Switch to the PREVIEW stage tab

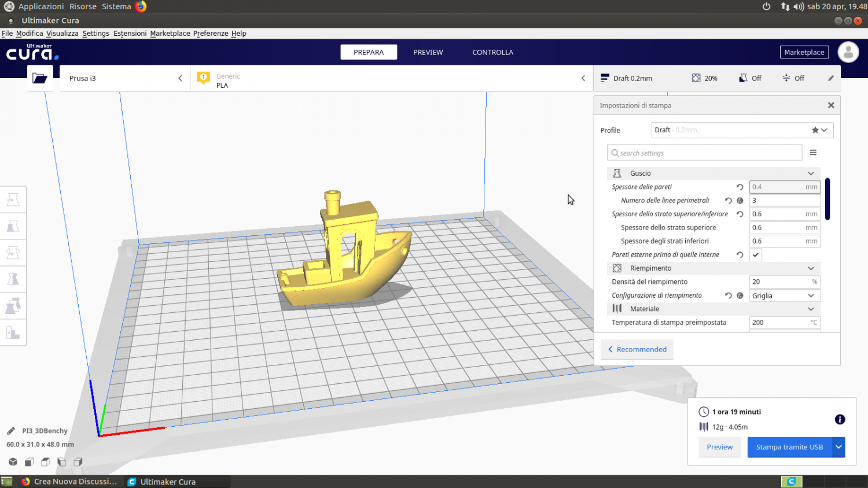[x=428, y=52]
